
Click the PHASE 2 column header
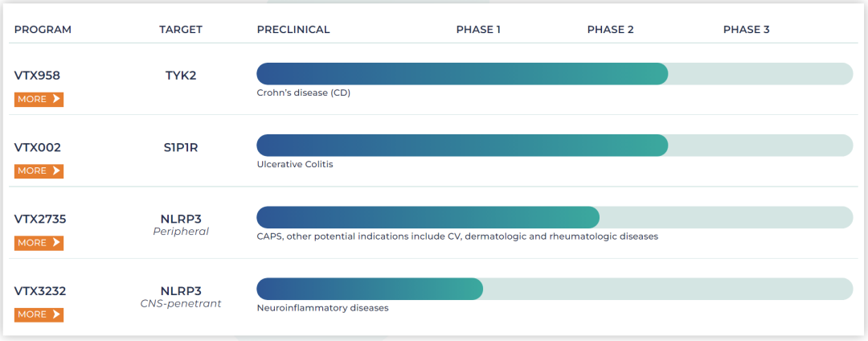pyautogui.click(x=610, y=30)
